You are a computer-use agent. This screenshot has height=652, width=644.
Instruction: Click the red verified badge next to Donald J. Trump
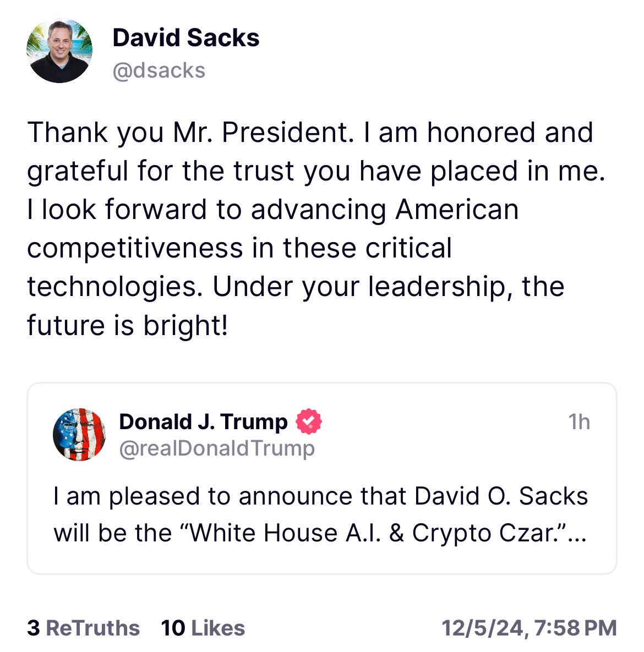tap(308, 421)
